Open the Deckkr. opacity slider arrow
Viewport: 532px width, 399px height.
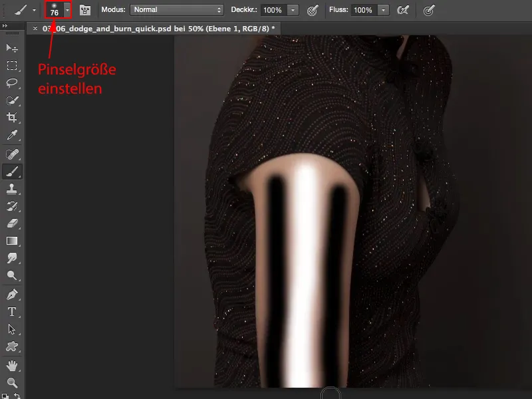coord(293,10)
